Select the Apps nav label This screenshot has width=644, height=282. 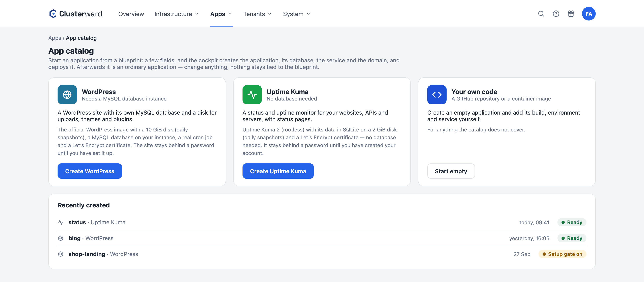(x=218, y=14)
